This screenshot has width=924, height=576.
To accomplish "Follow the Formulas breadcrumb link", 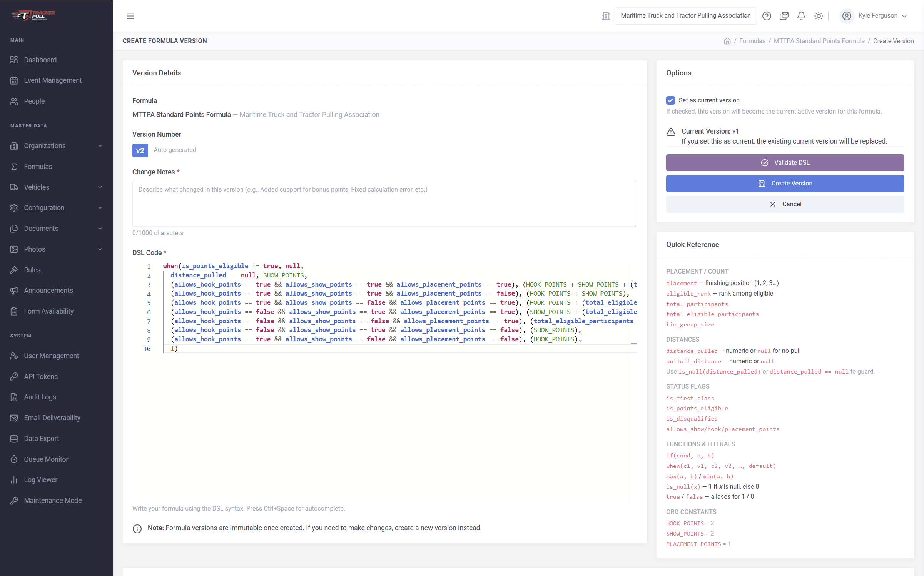I will tap(752, 41).
